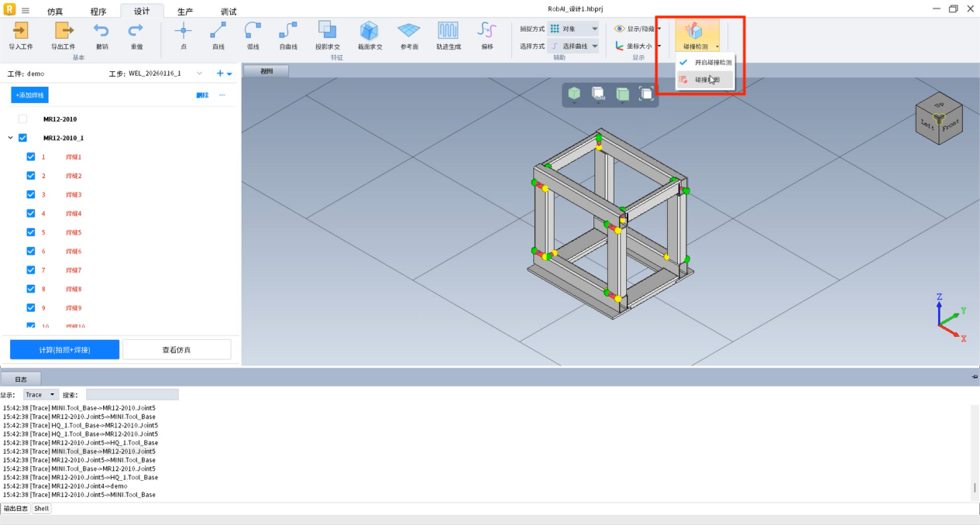This screenshot has width=980, height=525.
Task: Select the 直线 line tool
Action: [x=218, y=31]
